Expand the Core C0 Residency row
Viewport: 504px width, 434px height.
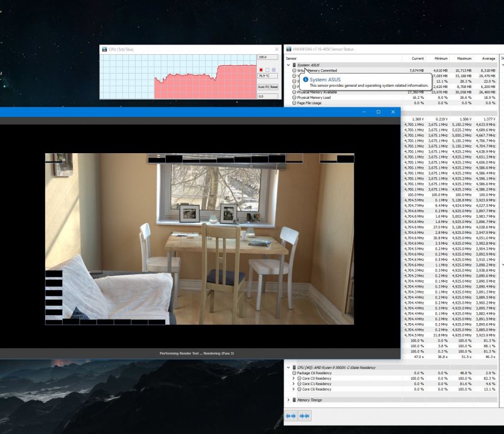coord(294,379)
